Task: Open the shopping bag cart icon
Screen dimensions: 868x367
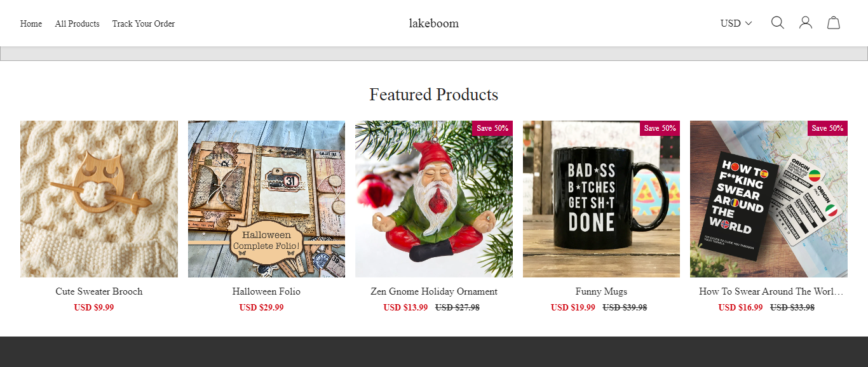Action: click(x=834, y=23)
